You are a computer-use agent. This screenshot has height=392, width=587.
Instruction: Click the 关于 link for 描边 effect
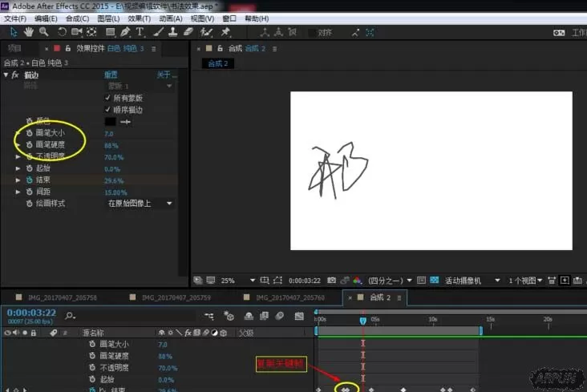tap(166, 75)
